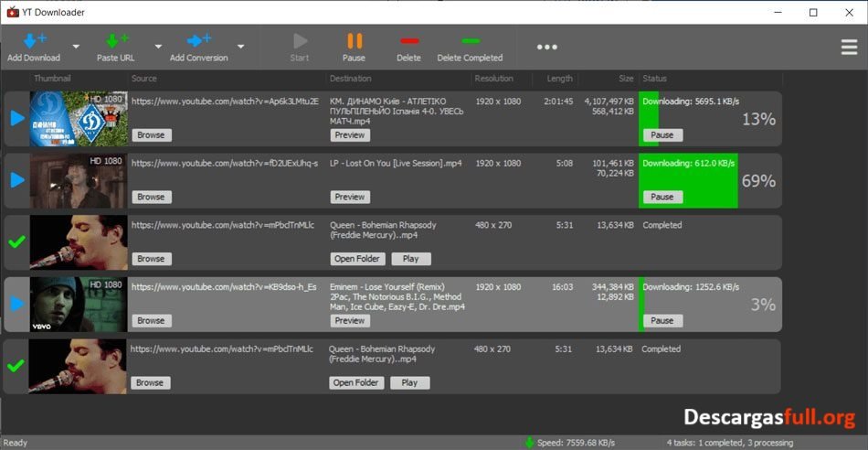Click '4 tasks: 1 completed, 3 processing' status text
This screenshot has width=868, height=450.
click(730, 443)
